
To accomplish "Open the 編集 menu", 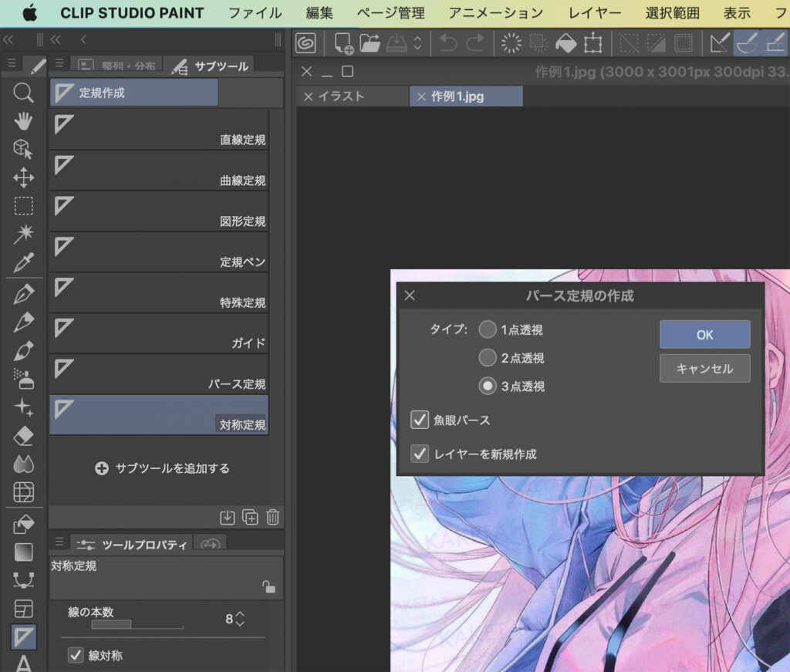I will point(319,13).
